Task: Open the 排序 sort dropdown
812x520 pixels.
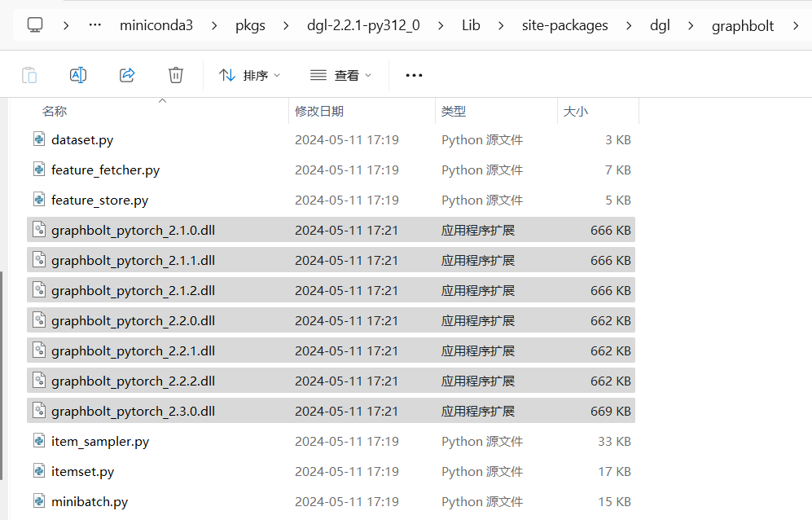Action: click(249, 75)
